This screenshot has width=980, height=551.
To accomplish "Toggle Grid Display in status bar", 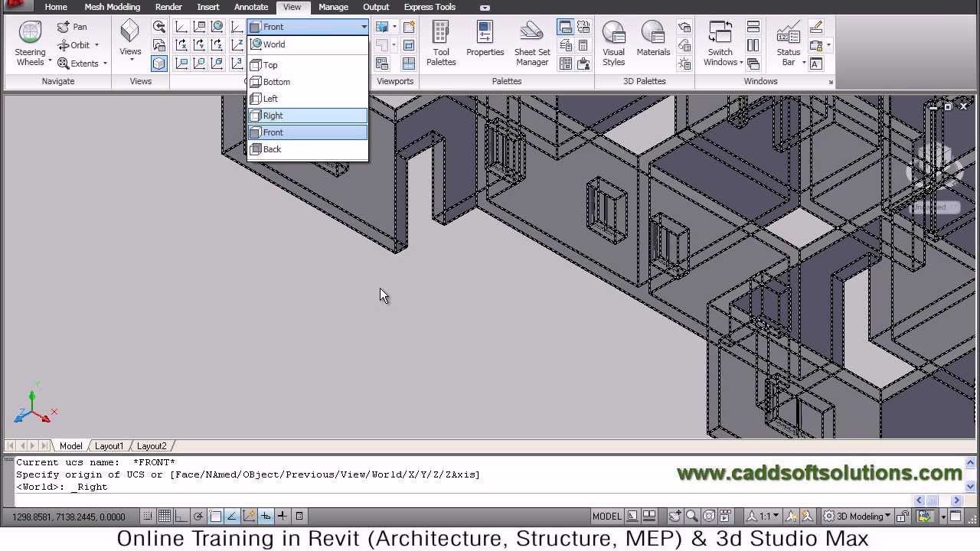I will click(x=165, y=517).
